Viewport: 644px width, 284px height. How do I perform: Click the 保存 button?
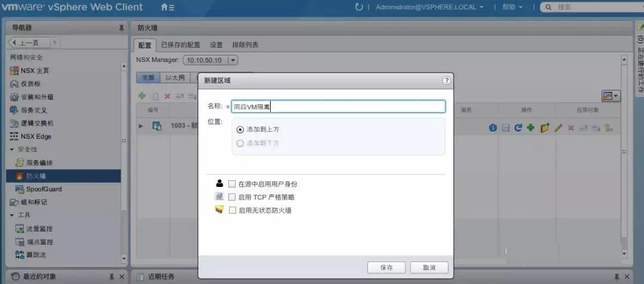tap(386, 267)
